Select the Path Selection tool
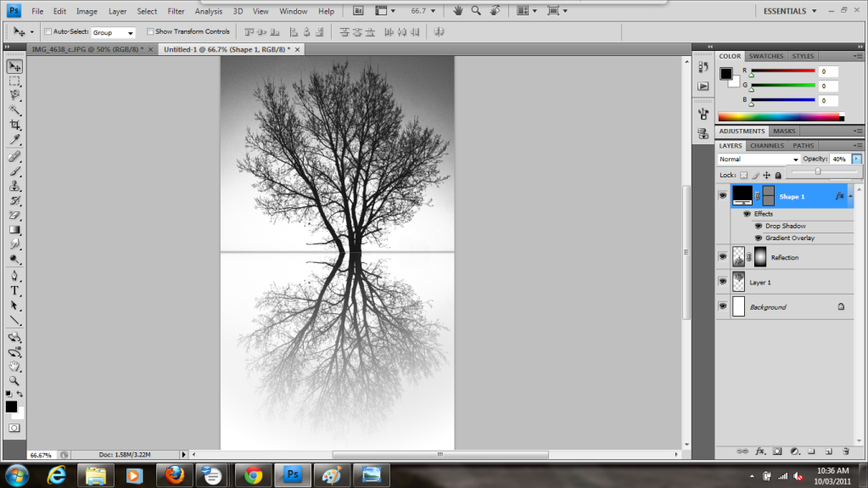The width and height of the screenshot is (868, 488). coord(14,306)
